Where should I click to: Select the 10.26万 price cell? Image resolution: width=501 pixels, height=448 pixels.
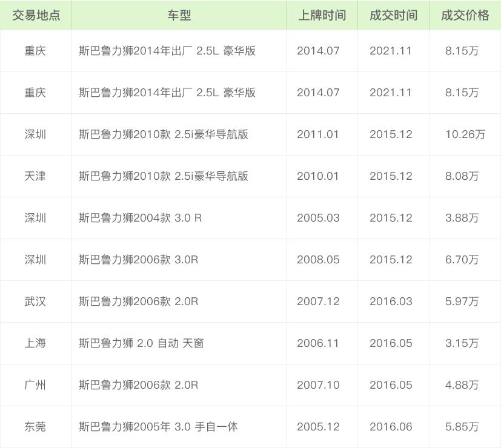pos(465,134)
